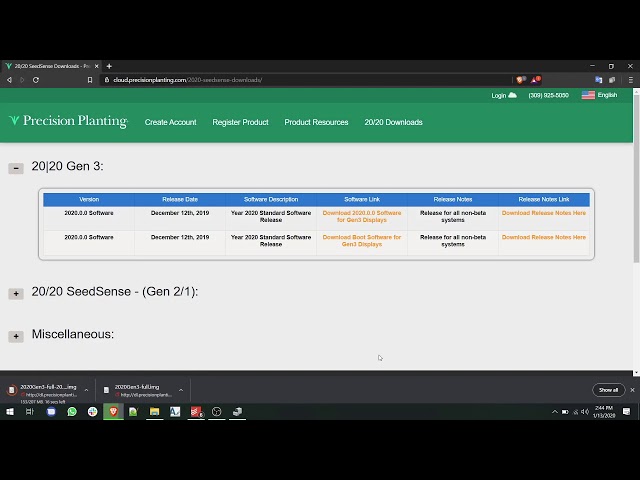
Task: Open the Windows Start menu
Action: pos(9,411)
